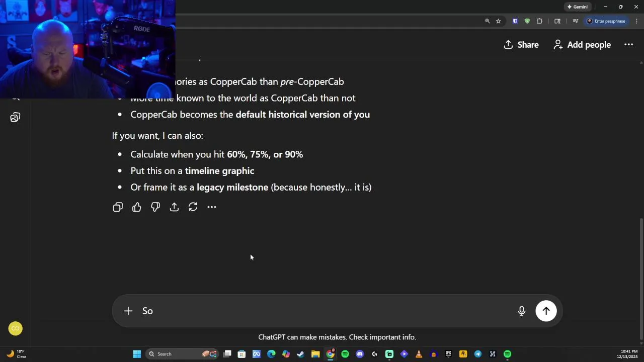Open VLC media player from taskbar
This screenshot has height=362, width=644.
[419, 354]
